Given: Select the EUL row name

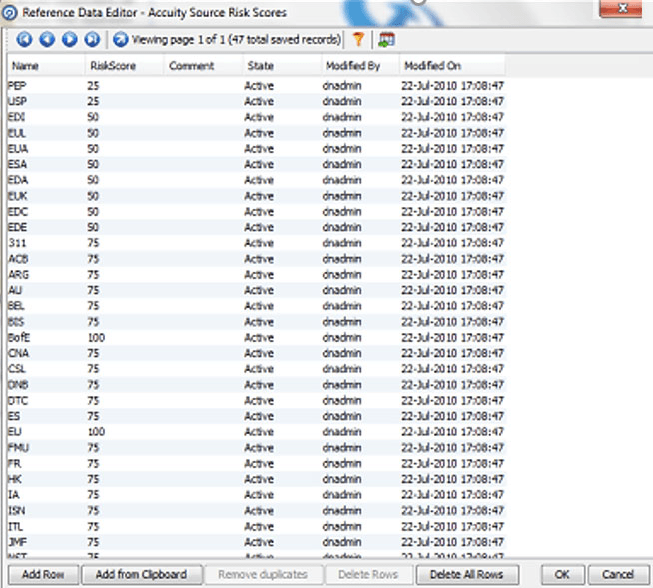Looking at the screenshot, I should click(x=17, y=133).
